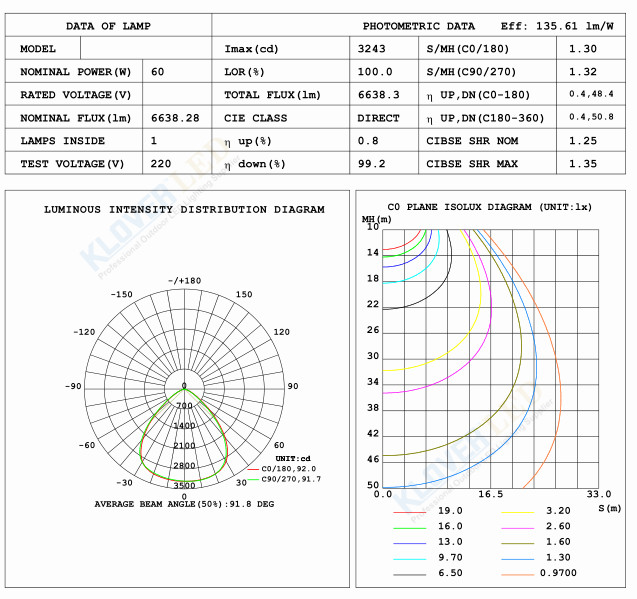Click the Imax(cd) value 3243

[371, 49]
